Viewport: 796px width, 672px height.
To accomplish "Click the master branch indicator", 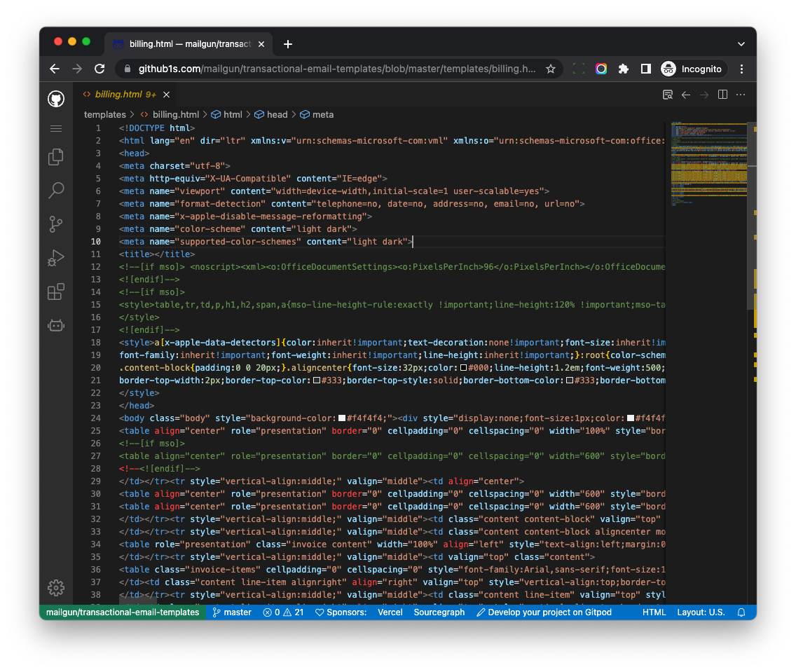I will 231,612.
